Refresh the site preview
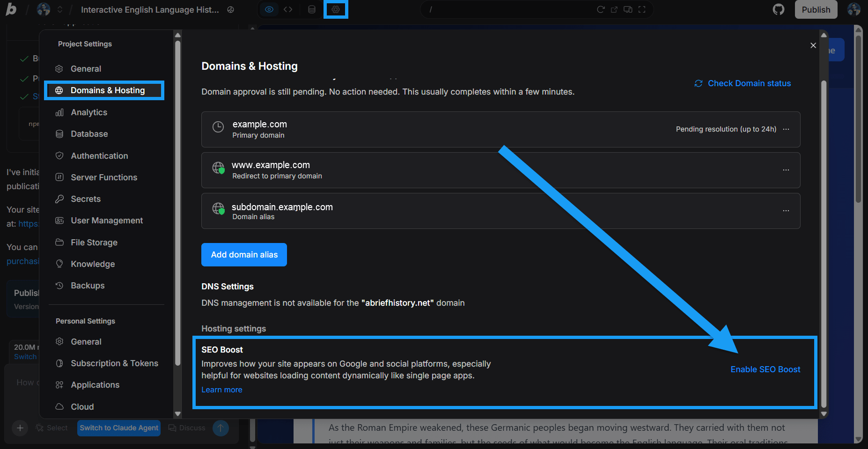This screenshot has width=868, height=449. pyautogui.click(x=602, y=9)
